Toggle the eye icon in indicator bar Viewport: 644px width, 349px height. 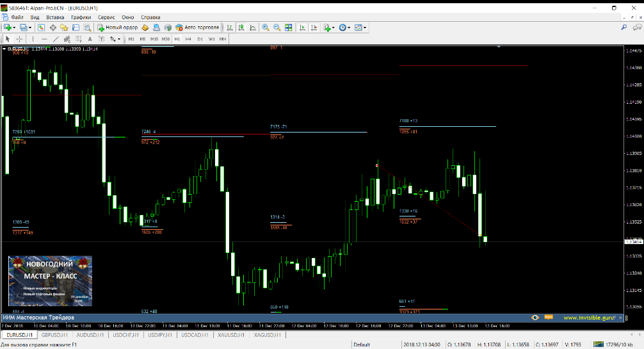pyautogui.click(x=535, y=318)
